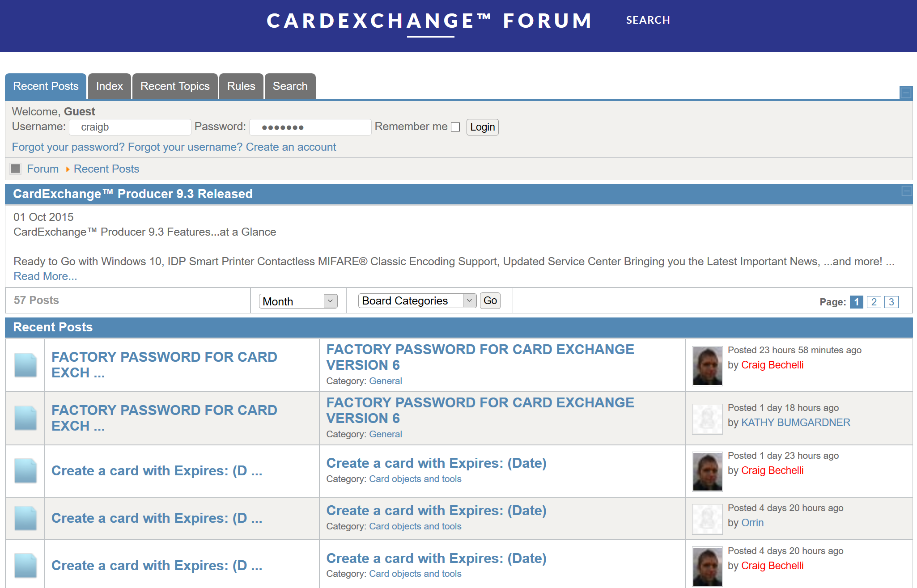The width and height of the screenshot is (917, 588).
Task: Open the Board Categories dropdown
Action: (417, 300)
